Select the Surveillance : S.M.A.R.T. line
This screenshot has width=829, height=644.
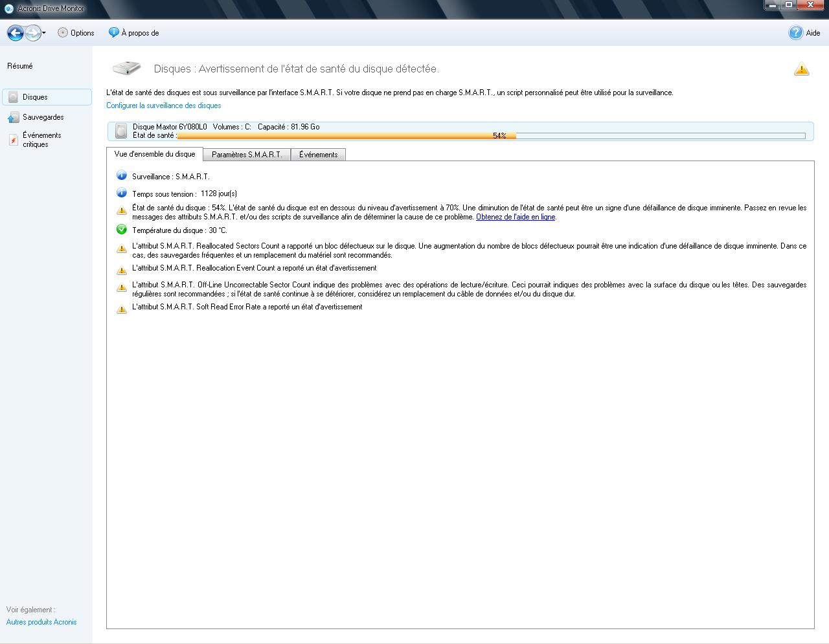[x=171, y=177]
